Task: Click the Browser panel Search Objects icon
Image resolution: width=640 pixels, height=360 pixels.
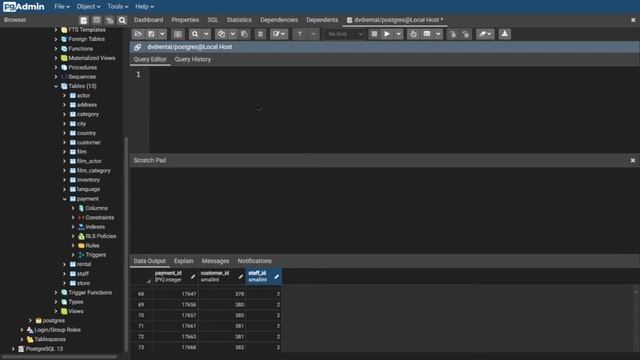Action: 122,20
